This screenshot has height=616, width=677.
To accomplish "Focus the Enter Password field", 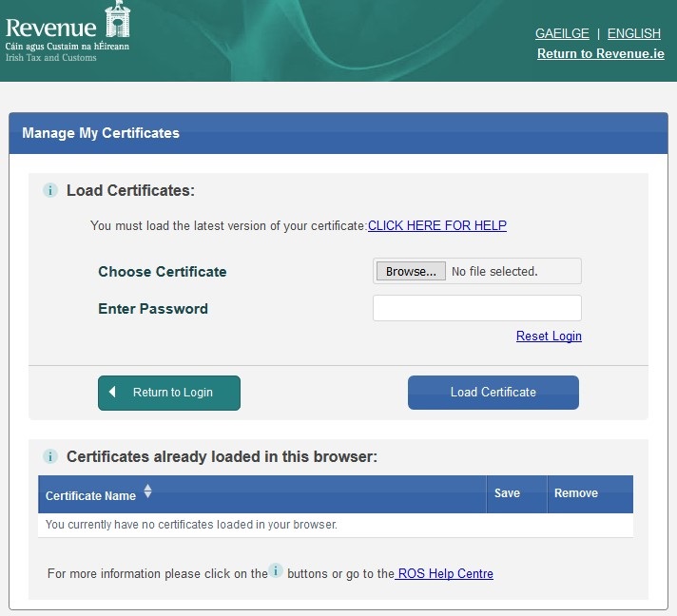I will point(477,308).
